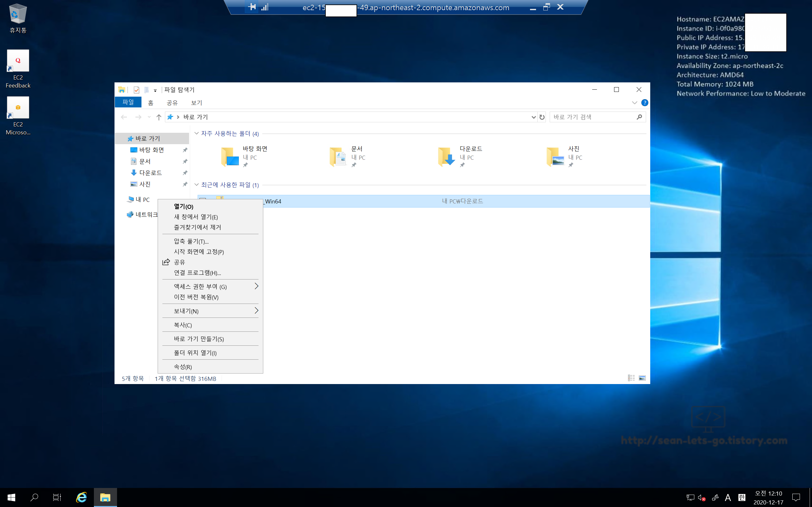
Task: Collapse the 최근에 사용한 파일 group
Action: 197,185
